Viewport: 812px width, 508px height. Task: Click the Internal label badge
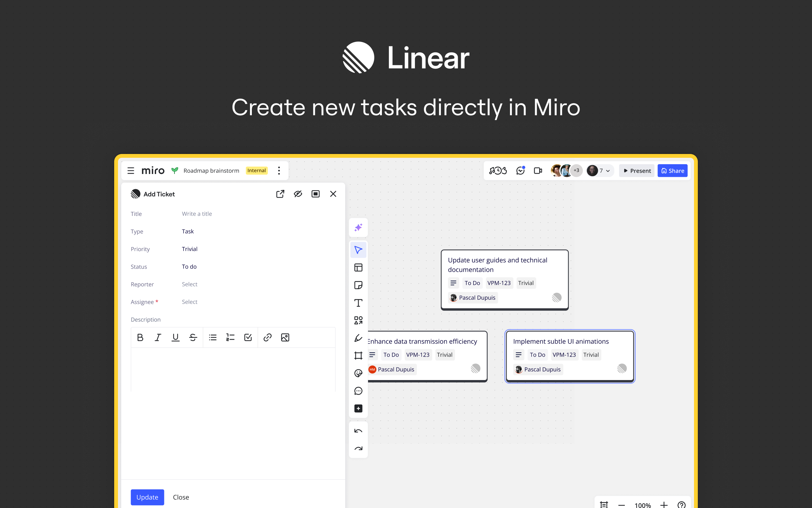point(257,171)
